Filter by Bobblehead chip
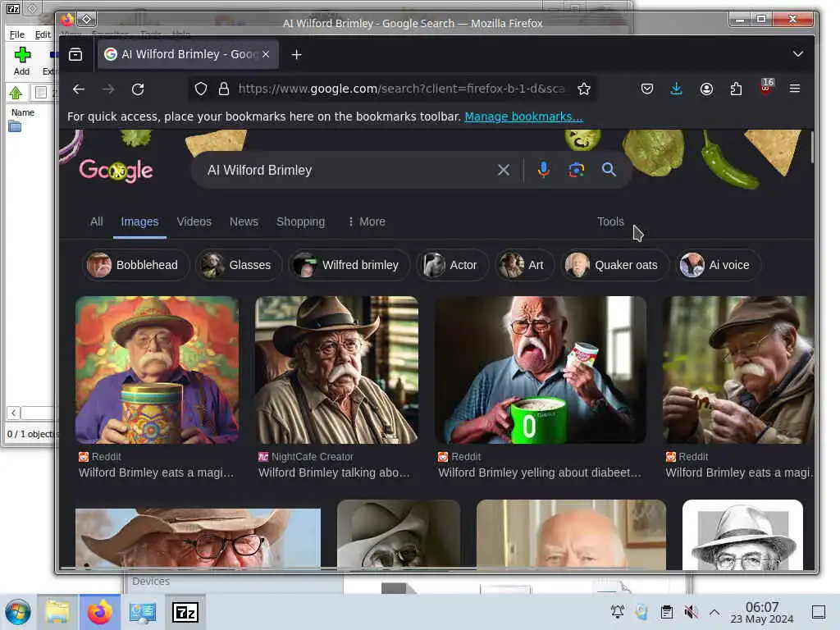The width and height of the screenshot is (840, 630). [x=136, y=265]
